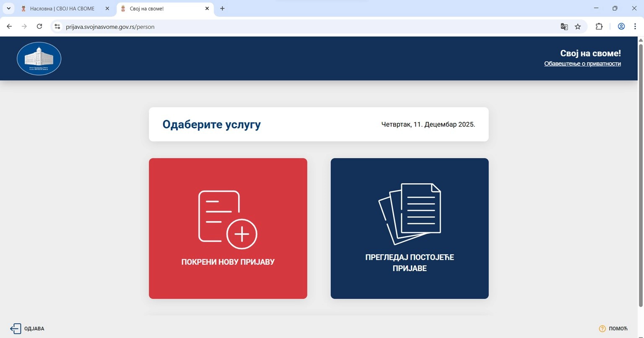This screenshot has height=338, width=644.
Task: Close the Насловна | СВОЈ НА СВОМЕ tab
Action: [x=107, y=8]
